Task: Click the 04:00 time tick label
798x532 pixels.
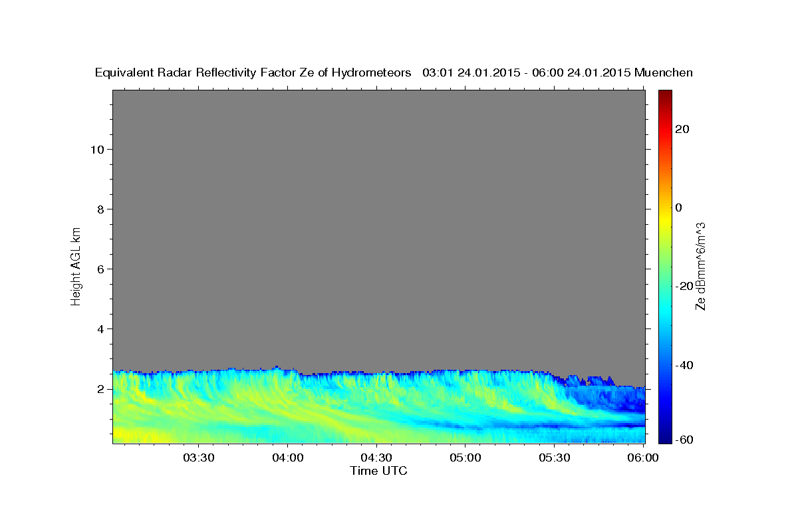Action: [288, 458]
